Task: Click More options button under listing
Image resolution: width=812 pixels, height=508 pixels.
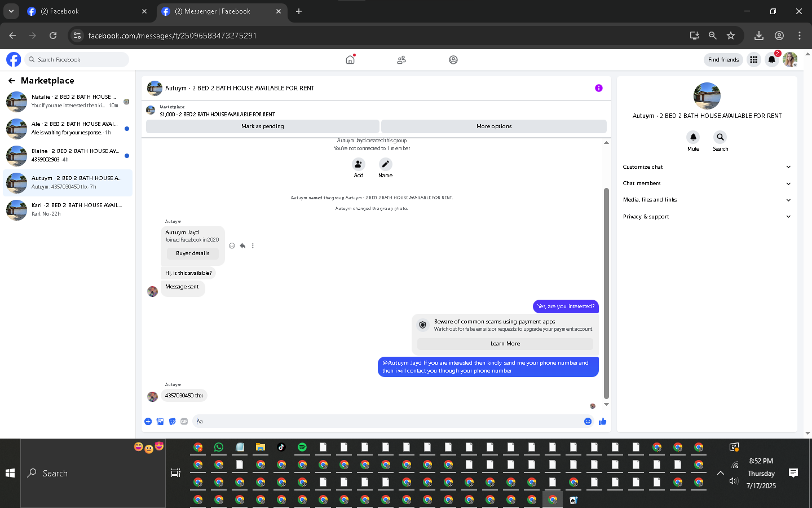Action: coord(494,126)
